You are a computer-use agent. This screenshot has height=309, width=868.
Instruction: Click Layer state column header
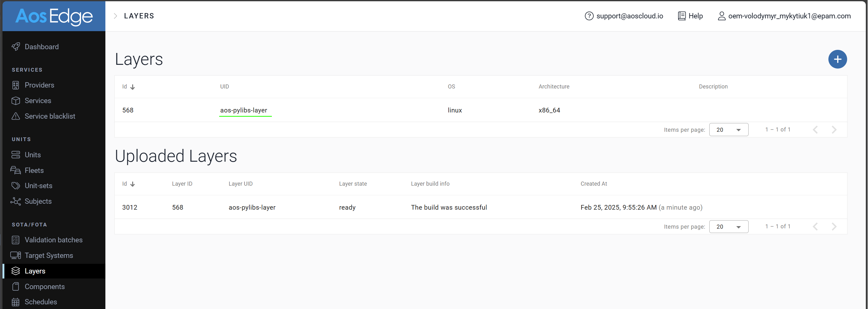(353, 184)
